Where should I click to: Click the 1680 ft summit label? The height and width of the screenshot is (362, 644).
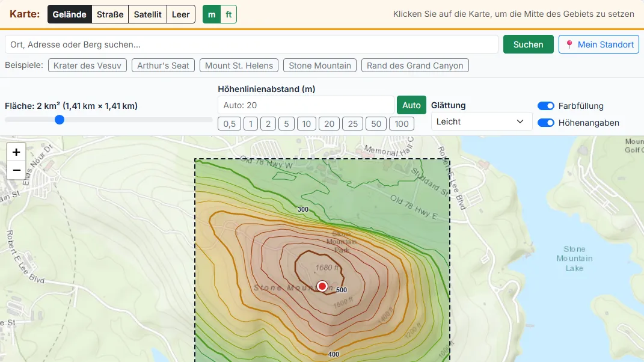328,268
